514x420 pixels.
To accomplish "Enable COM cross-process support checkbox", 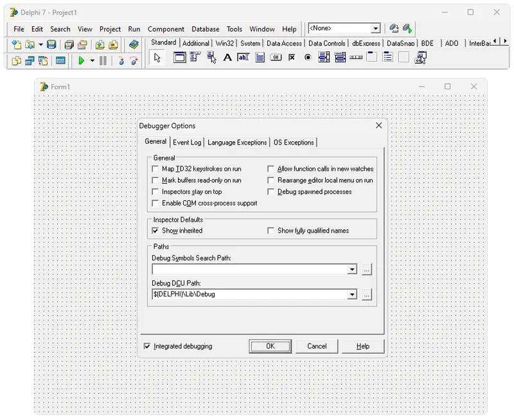I will coord(155,204).
